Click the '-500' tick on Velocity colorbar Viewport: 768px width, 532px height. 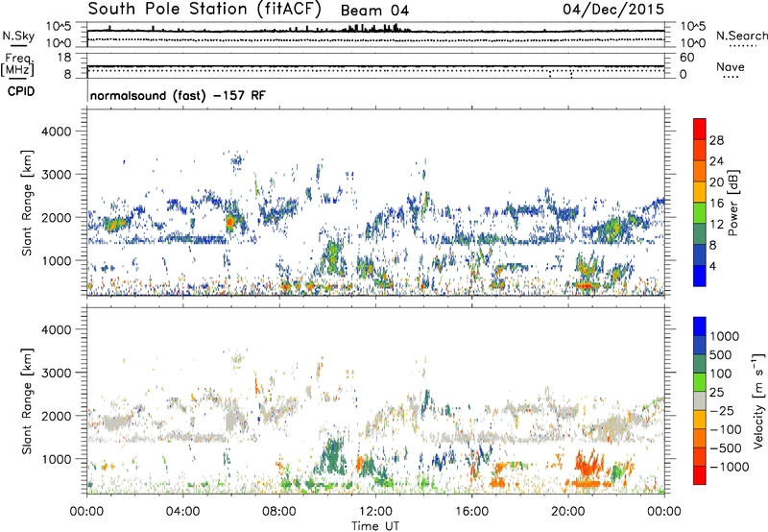[726, 447]
